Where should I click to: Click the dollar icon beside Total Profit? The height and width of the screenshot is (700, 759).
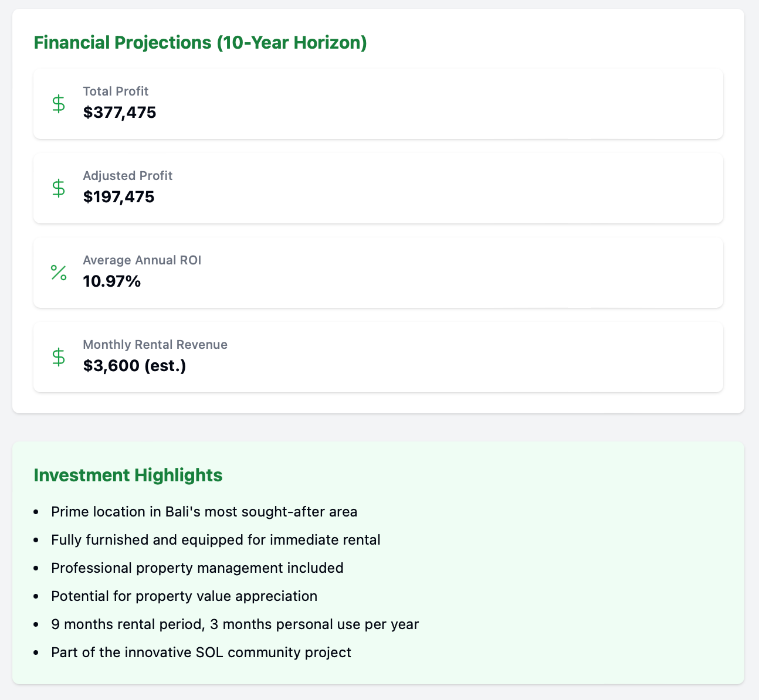59,104
